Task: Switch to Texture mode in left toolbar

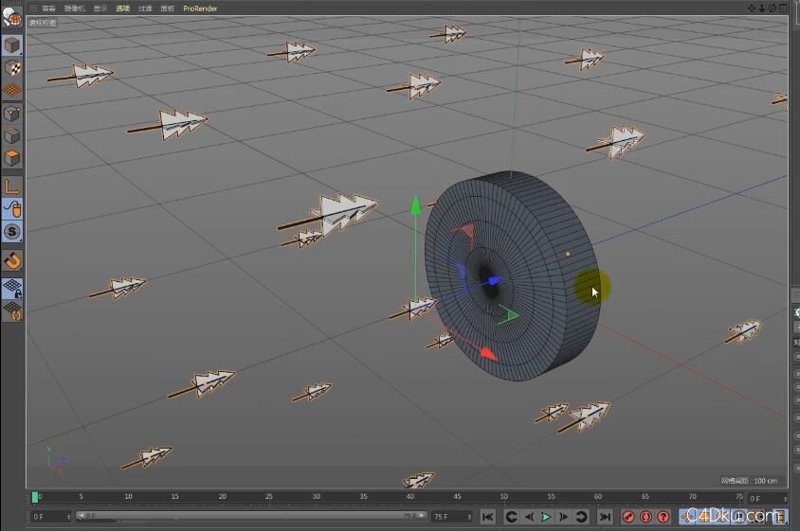Action: (12, 68)
